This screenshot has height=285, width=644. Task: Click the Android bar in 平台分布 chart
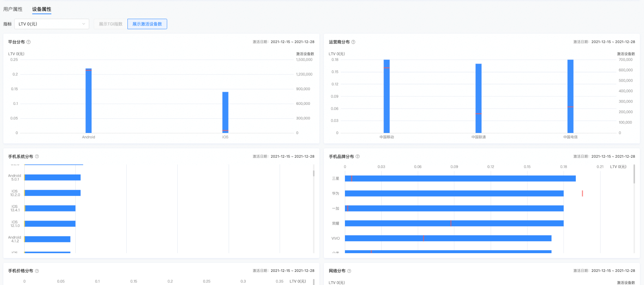click(x=88, y=101)
